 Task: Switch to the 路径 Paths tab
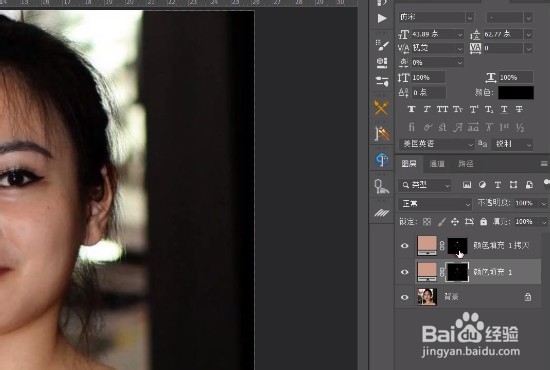(x=466, y=164)
